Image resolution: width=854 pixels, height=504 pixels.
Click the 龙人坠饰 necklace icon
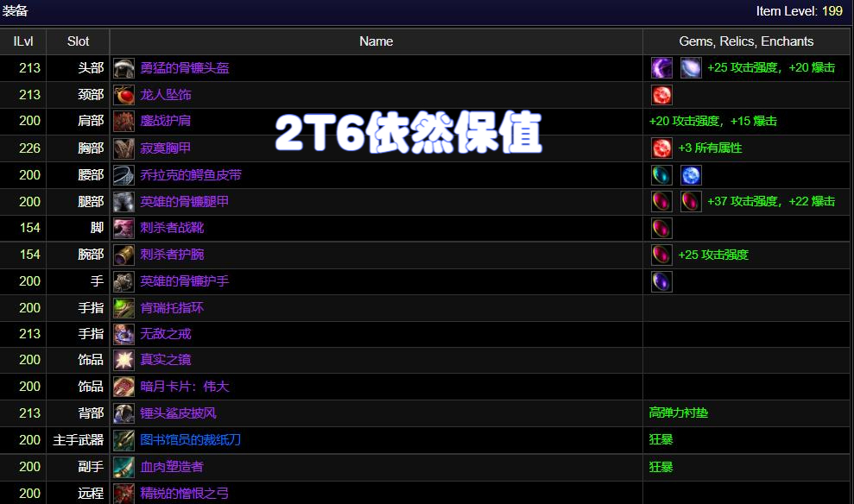[x=123, y=95]
